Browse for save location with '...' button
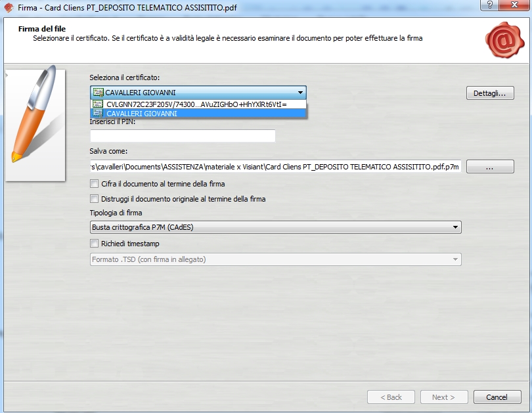The image size is (532, 413). pyautogui.click(x=489, y=167)
